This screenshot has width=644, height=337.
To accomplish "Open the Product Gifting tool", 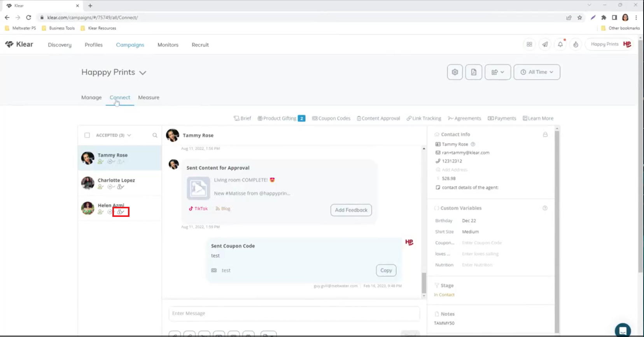I will point(281,119).
